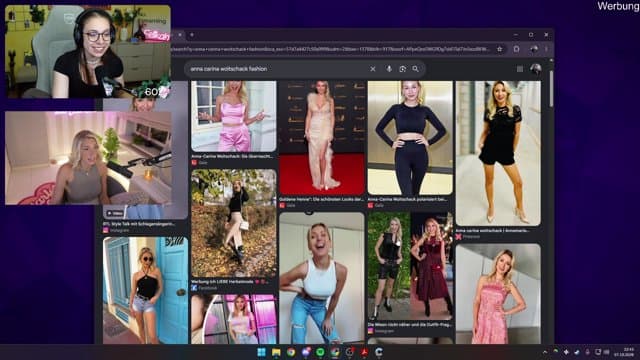
Task: Open 'RTL Style Talk mit Schlagersängerin' caption
Action: (x=139, y=224)
